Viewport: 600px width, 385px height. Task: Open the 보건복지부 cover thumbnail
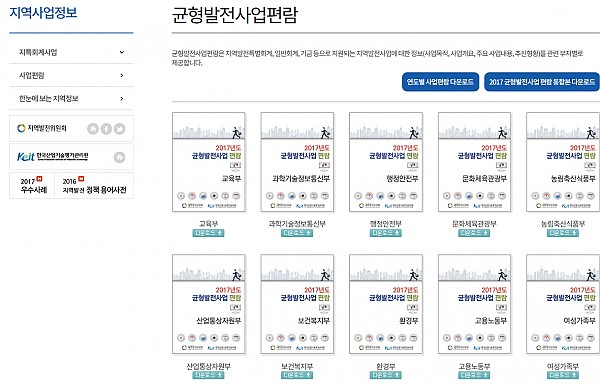tap(297, 304)
